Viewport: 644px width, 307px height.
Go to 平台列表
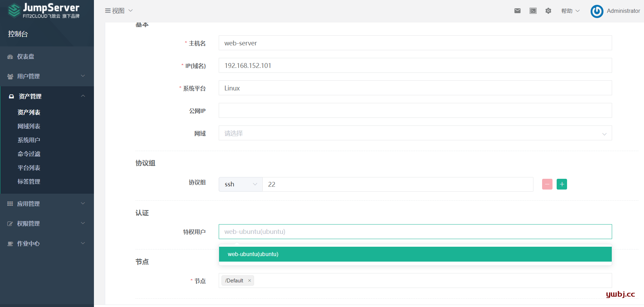pyautogui.click(x=29, y=168)
